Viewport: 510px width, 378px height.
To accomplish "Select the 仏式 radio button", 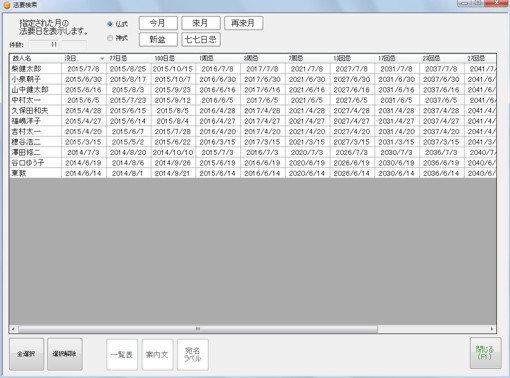I will coord(110,24).
